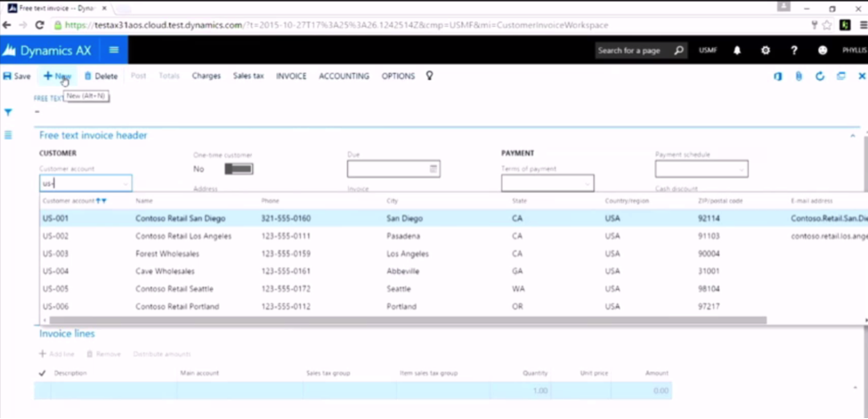
Task: Click the USMF company selector
Action: pyautogui.click(x=708, y=51)
